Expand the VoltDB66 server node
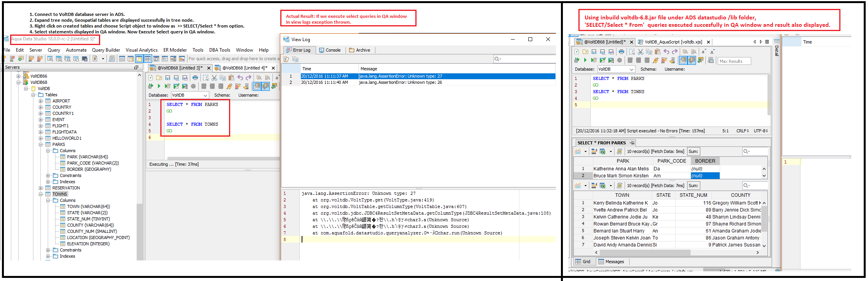 [18, 76]
